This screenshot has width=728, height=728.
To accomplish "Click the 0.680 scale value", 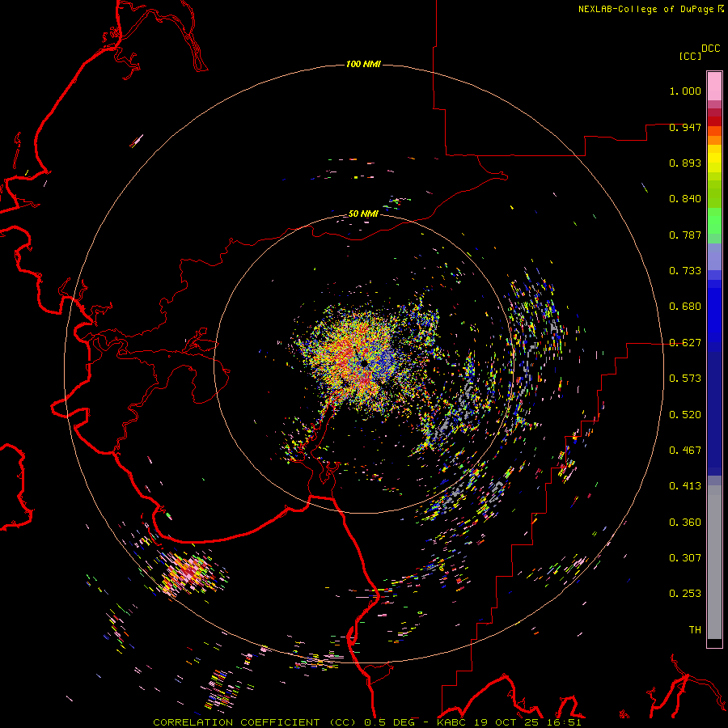I will (x=685, y=307).
